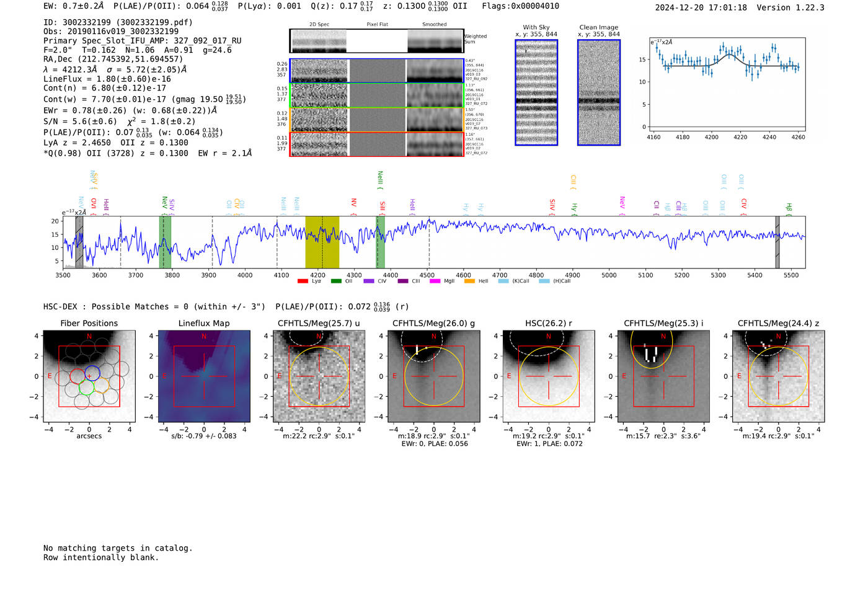Screen dimensions: 868x591
Task: Click the red OVI line label
Action: [94, 206]
